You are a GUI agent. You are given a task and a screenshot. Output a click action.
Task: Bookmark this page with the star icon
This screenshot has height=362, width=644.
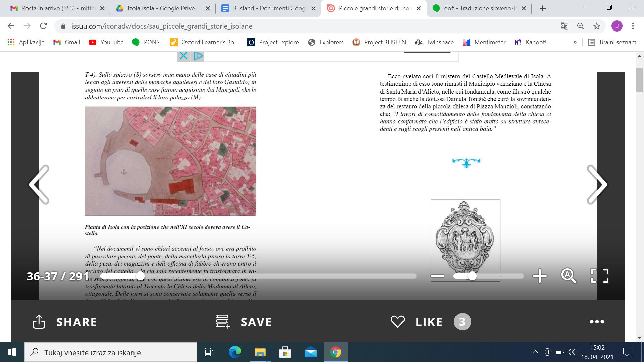click(597, 26)
